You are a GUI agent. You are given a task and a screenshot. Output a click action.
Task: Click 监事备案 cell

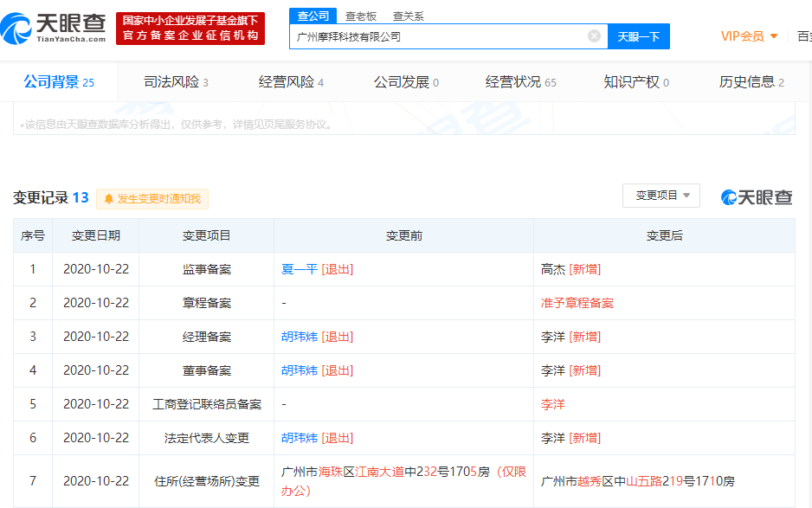click(207, 269)
